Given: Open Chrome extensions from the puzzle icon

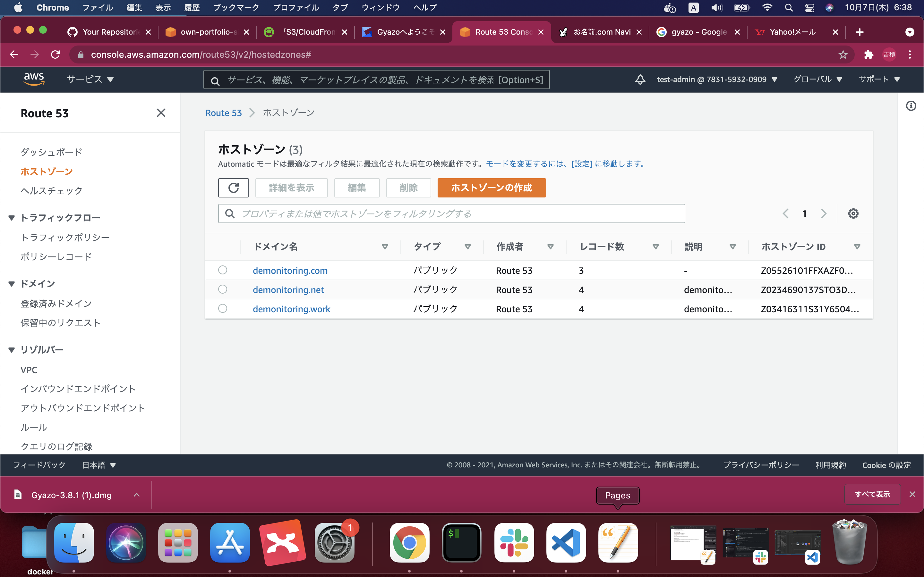Looking at the screenshot, I should point(868,54).
